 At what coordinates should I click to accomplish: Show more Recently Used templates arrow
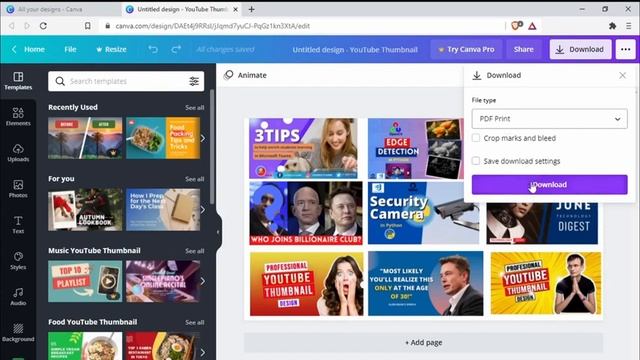(202, 138)
